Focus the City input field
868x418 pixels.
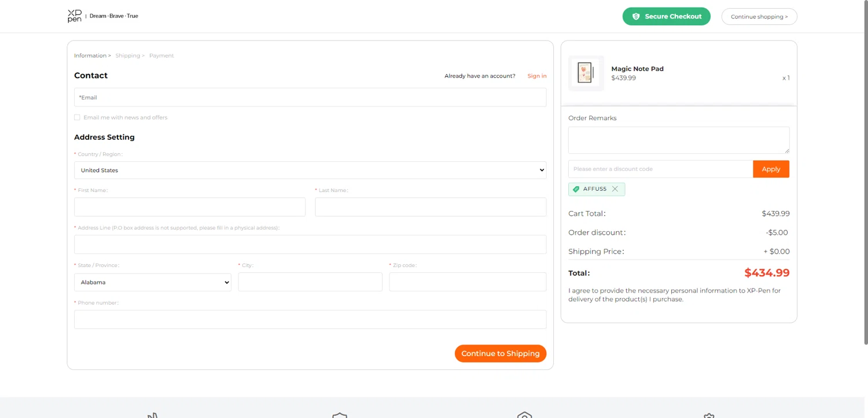pyautogui.click(x=310, y=282)
